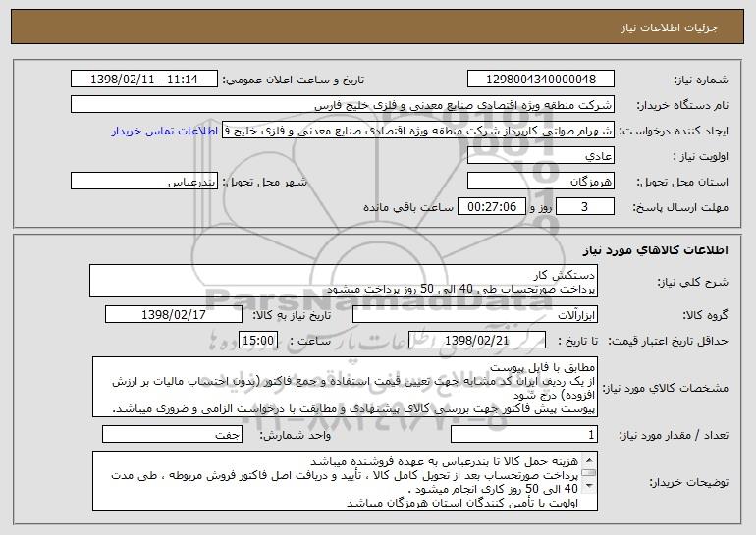The width and height of the screenshot is (756, 535).
Task: Click the label تعداد / مقدار مورد نیاز
Action: (x=674, y=436)
